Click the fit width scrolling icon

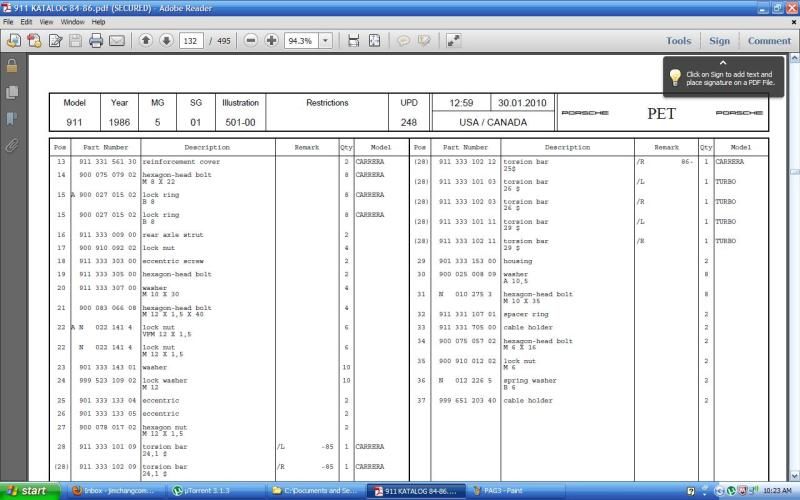354,40
